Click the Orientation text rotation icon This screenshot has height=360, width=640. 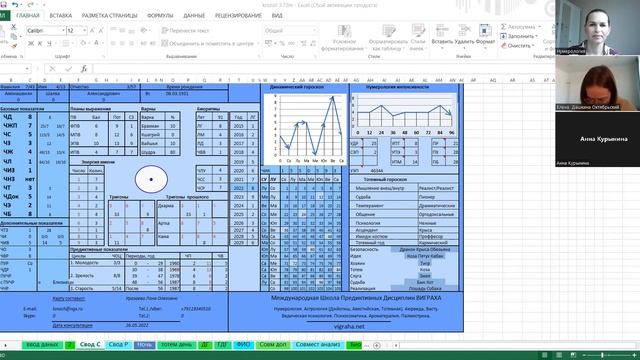coord(144,31)
